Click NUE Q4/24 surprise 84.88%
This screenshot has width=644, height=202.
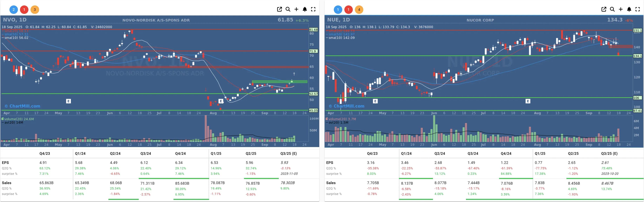tap(506, 174)
